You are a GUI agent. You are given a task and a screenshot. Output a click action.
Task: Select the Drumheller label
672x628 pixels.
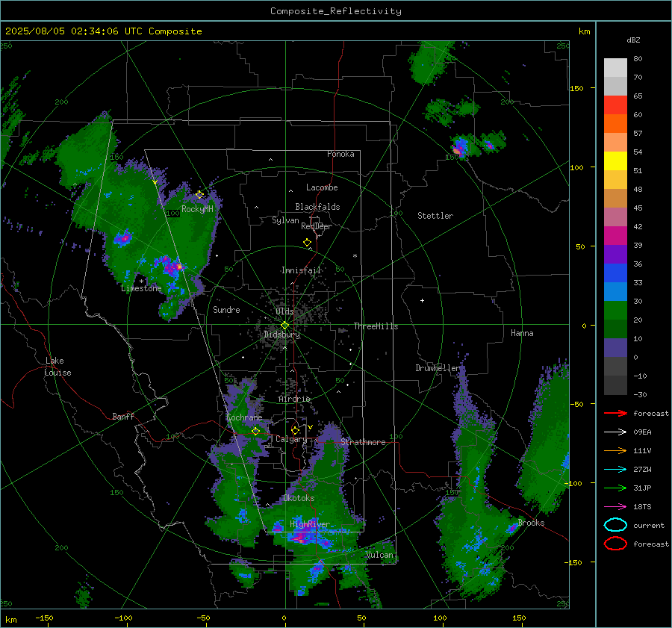[x=438, y=368]
